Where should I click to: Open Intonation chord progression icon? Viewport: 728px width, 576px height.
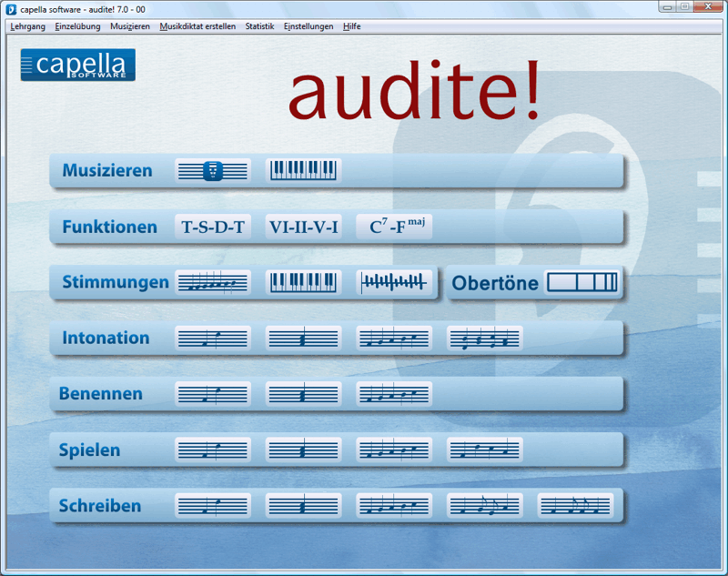(485, 339)
